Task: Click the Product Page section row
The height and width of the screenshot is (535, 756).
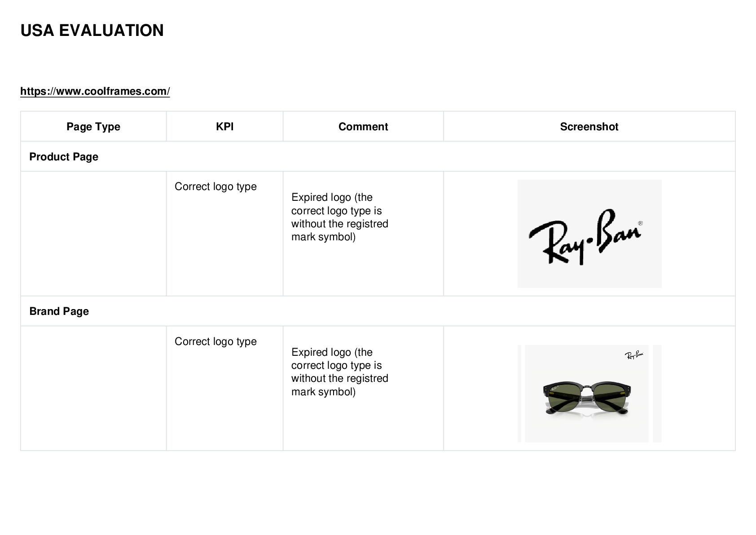Action: coord(378,156)
